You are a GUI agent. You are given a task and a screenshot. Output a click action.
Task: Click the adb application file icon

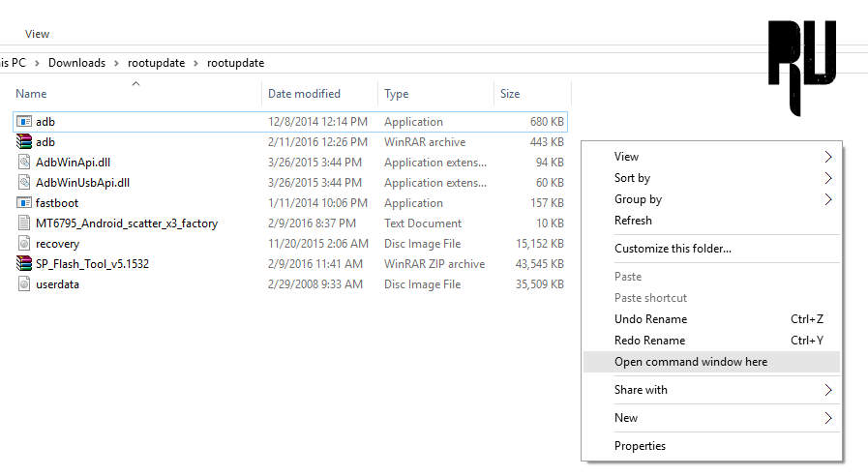tap(24, 122)
